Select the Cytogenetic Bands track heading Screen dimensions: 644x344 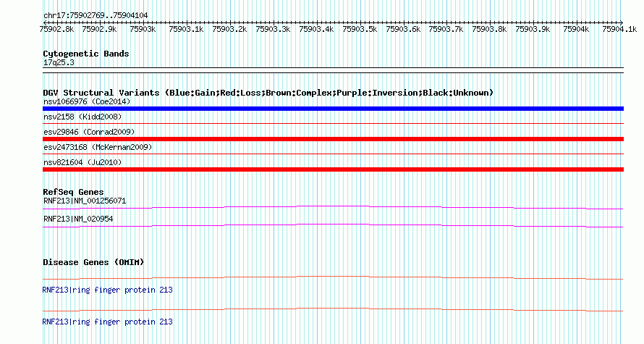click(86, 54)
